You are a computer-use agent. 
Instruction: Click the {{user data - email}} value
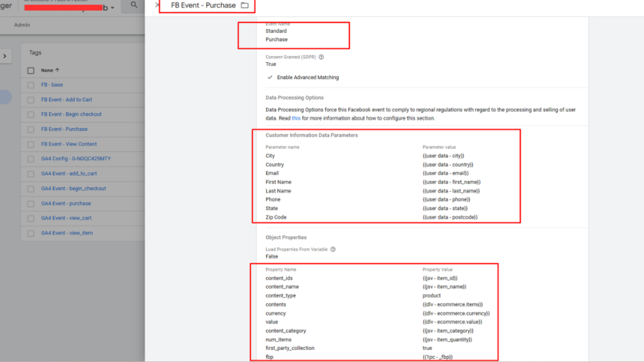coord(446,173)
